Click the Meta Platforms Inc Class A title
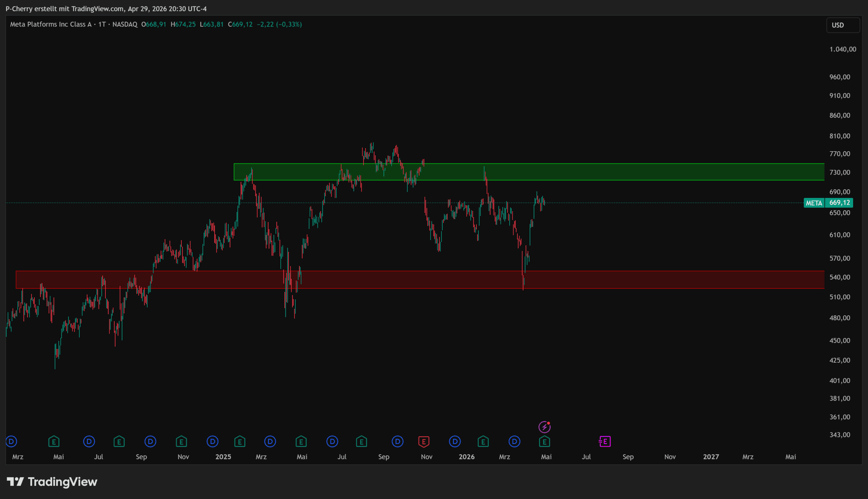The height and width of the screenshot is (499, 868). click(x=51, y=24)
